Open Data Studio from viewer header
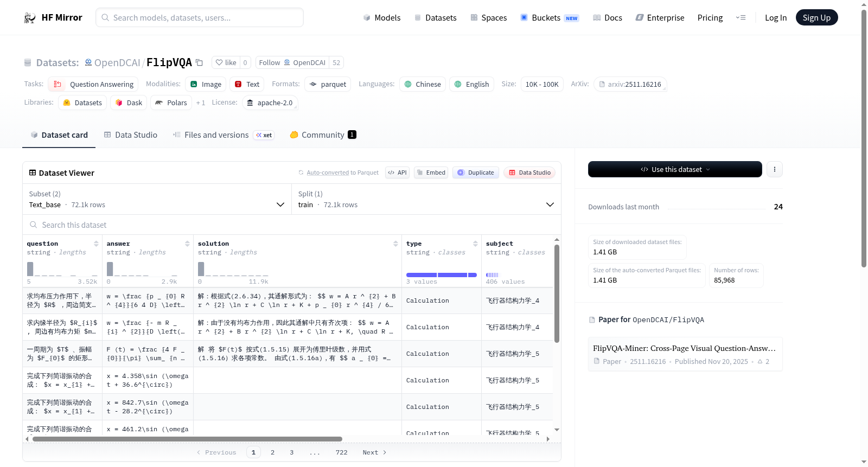Image resolution: width=868 pixels, height=467 pixels. (529, 172)
